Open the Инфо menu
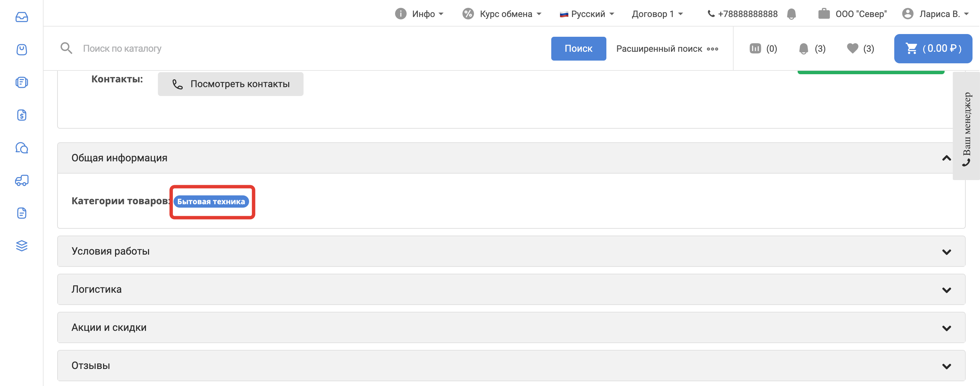Viewport: 980px width, 386px height. (x=419, y=14)
